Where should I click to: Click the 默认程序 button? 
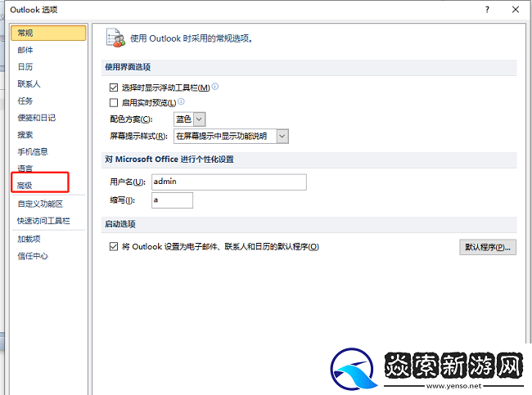coord(488,247)
